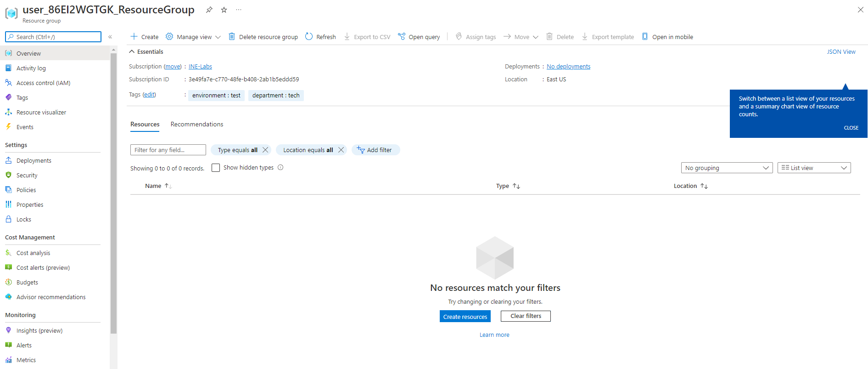Screen dimensions: 868x369
Task: Remove the Type equals all filter
Action: point(265,150)
